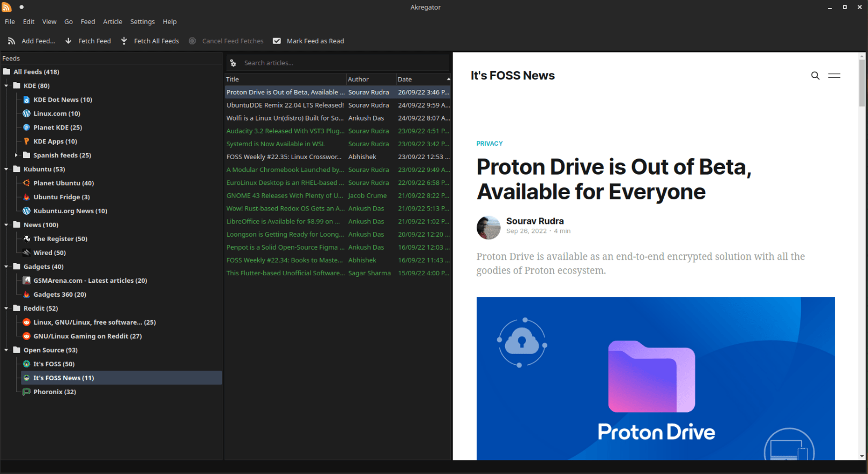Click the GSMArena.com feed icon

(26, 281)
